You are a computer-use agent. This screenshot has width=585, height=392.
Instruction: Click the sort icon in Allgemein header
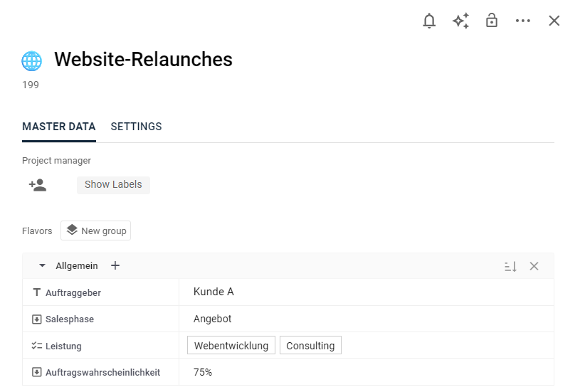[510, 266]
